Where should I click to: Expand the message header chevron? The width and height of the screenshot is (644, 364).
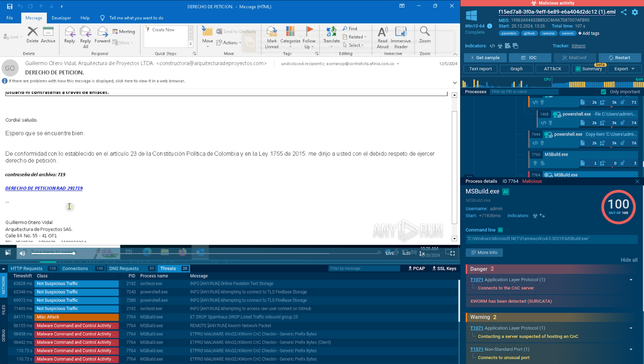pos(455,83)
